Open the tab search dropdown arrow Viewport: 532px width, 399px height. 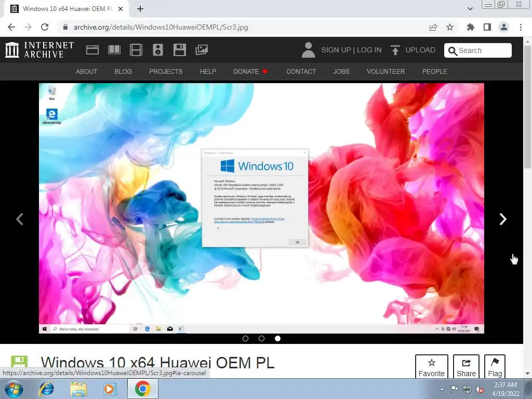470,9
